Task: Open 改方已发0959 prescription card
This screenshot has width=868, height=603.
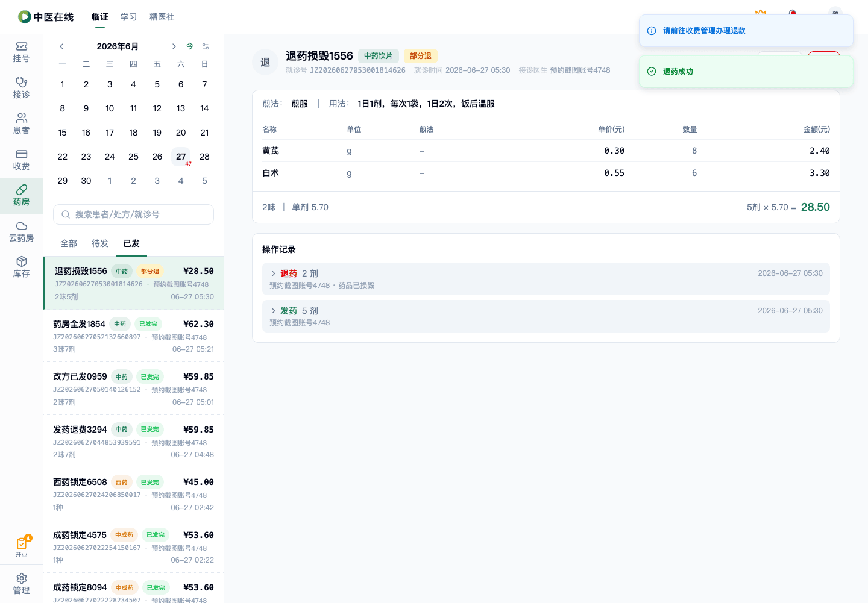Action: pyautogui.click(x=133, y=389)
